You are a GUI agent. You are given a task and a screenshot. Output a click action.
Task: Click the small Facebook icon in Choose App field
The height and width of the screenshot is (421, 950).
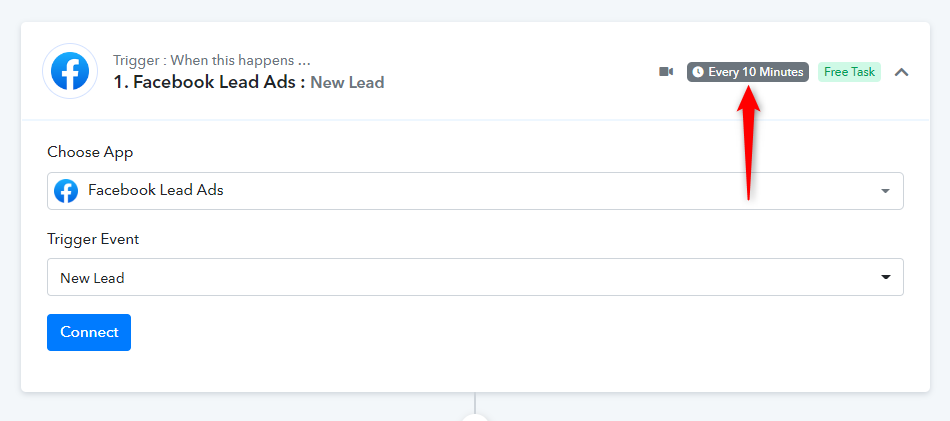point(66,191)
